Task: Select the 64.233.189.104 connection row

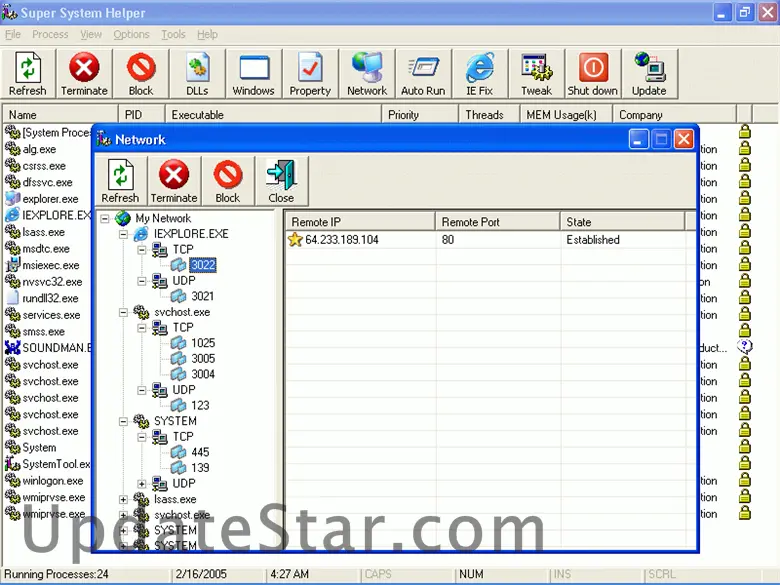Action: (342, 240)
